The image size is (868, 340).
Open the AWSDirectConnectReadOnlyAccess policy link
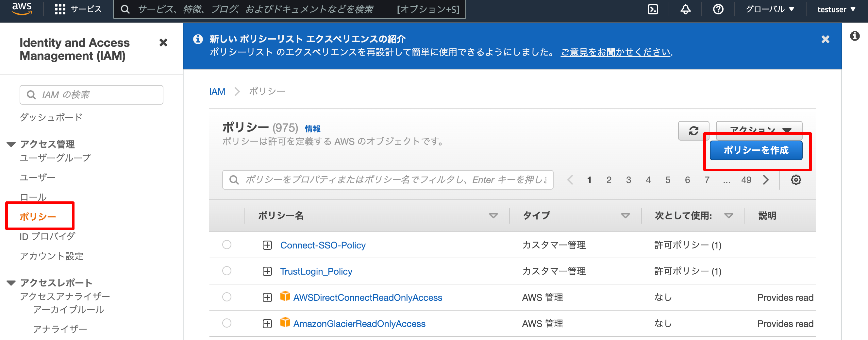click(x=368, y=298)
